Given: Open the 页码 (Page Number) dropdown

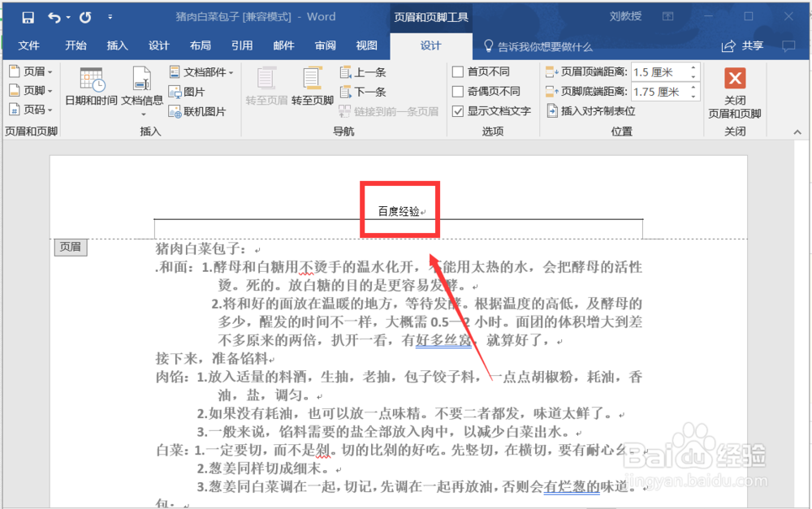Looking at the screenshot, I should (x=31, y=110).
